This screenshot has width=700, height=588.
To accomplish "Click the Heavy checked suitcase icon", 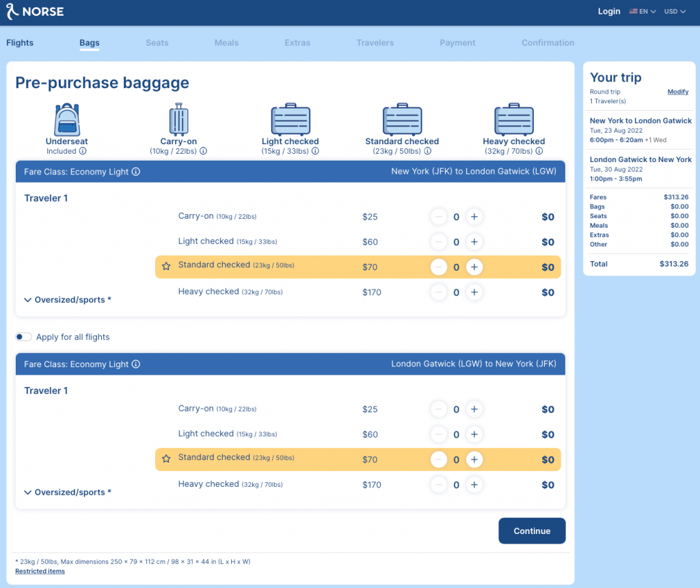I will (x=513, y=120).
